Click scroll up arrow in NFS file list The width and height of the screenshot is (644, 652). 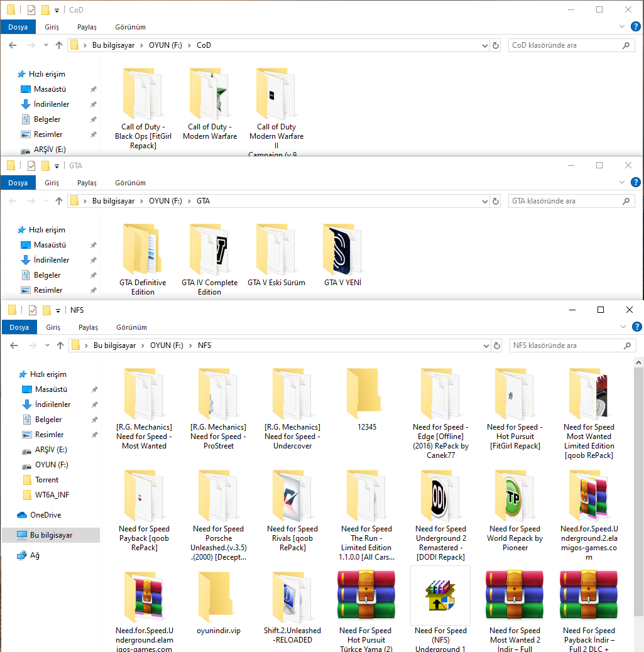[x=638, y=362]
